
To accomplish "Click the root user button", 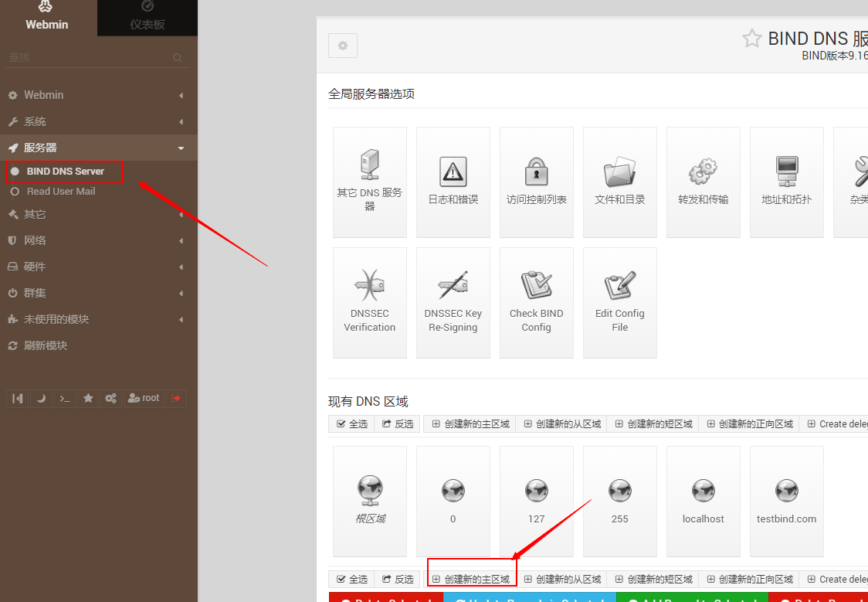I will [x=144, y=398].
